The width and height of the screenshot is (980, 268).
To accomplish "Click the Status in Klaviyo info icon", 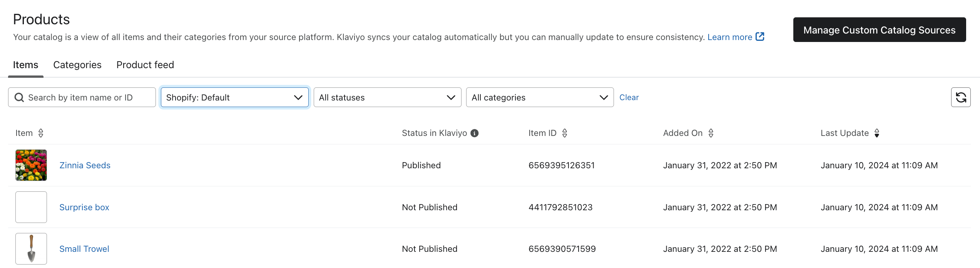I will click(x=475, y=133).
